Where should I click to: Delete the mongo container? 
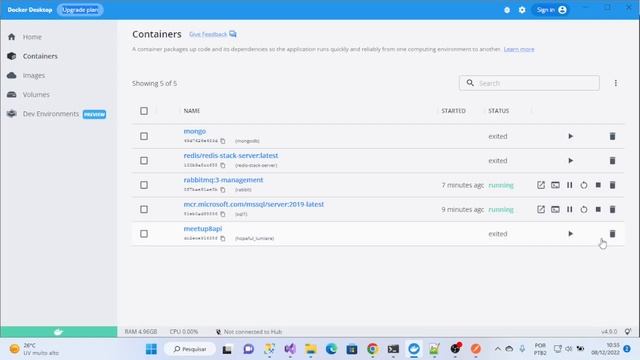tap(612, 136)
